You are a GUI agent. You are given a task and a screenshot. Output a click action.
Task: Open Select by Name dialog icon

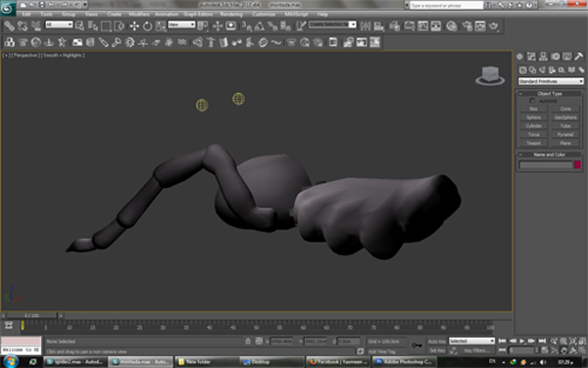point(93,26)
